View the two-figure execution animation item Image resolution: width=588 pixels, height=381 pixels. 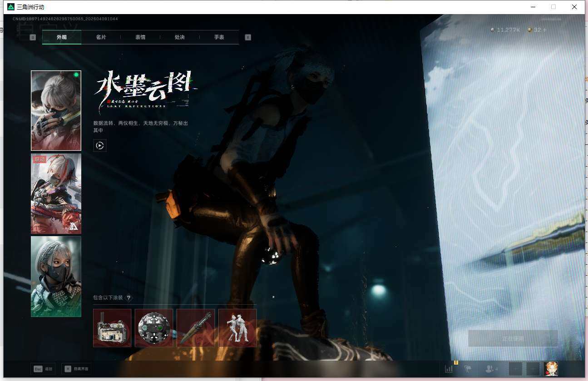237,328
